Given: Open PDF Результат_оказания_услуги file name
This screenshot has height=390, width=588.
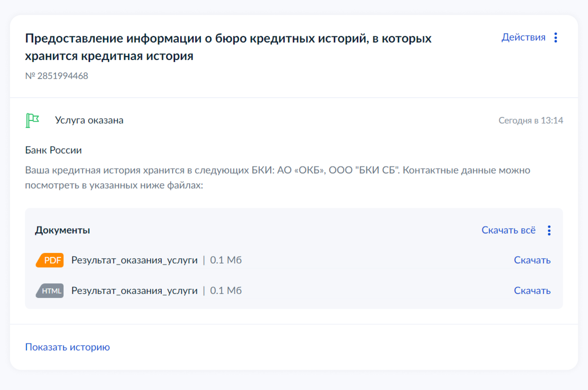Looking at the screenshot, I should pyautogui.click(x=134, y=260).
